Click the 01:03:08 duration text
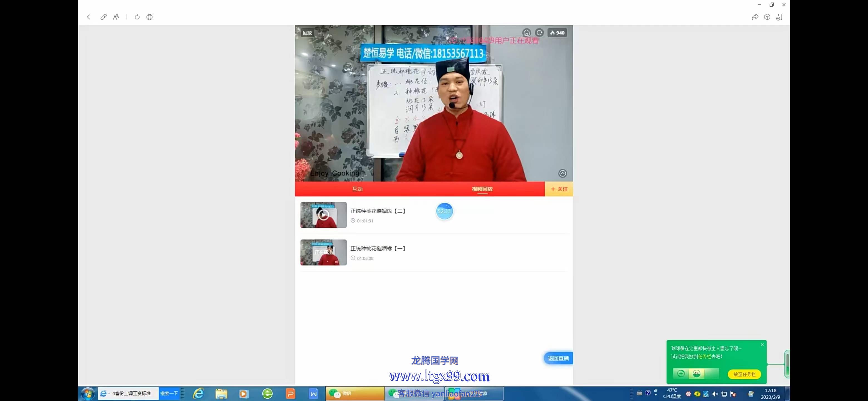This screenshot has width=868, height=401. click(x=365, y=258)
